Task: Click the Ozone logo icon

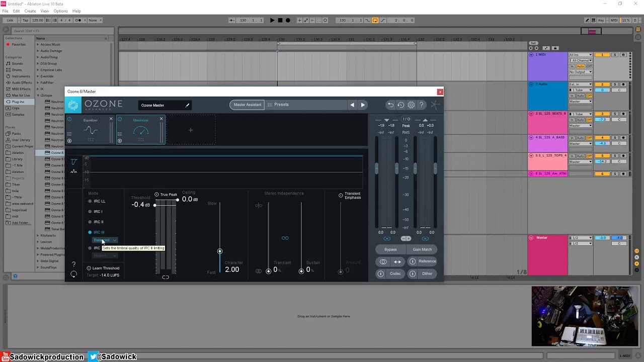Action: pos(73,105)
